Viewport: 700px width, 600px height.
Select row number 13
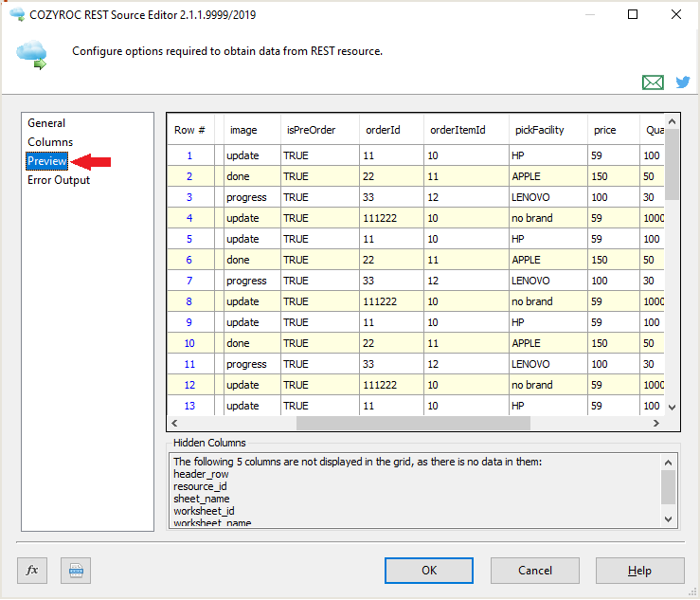pyautogui.click(x=189, y=406)
